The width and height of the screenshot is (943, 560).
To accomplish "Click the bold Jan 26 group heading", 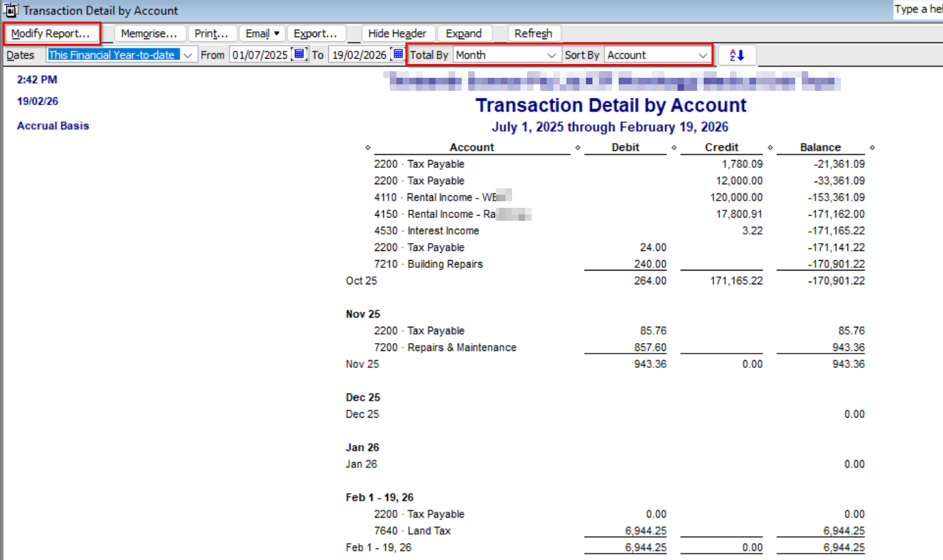I will tap(362, 448).
